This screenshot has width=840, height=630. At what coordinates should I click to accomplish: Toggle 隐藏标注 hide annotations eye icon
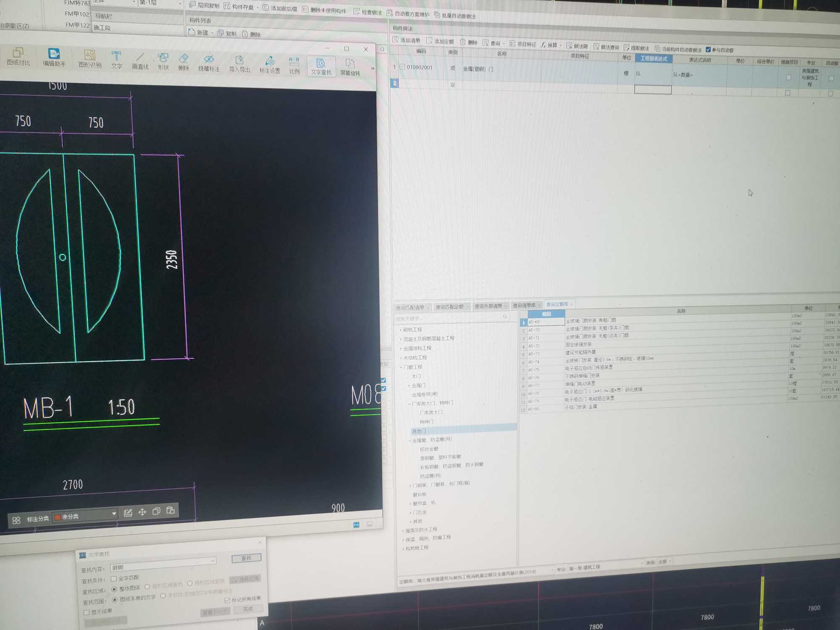point(209,60)
